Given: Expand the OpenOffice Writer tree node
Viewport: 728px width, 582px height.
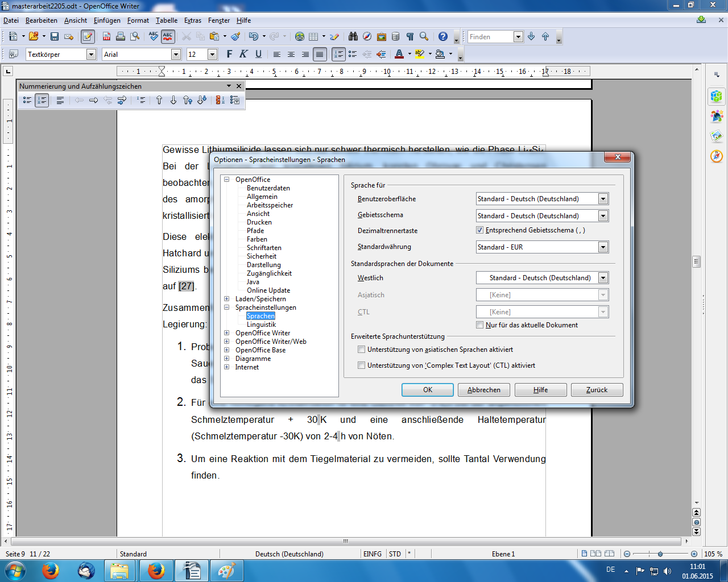Looking at the screenshot, I should [x=226, y=333].
